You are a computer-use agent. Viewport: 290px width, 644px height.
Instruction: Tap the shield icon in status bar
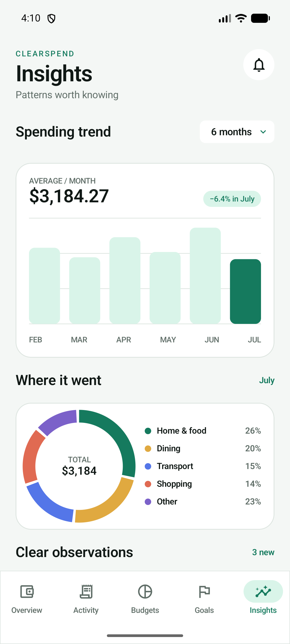pyautogui.click(x=51, y=19)
